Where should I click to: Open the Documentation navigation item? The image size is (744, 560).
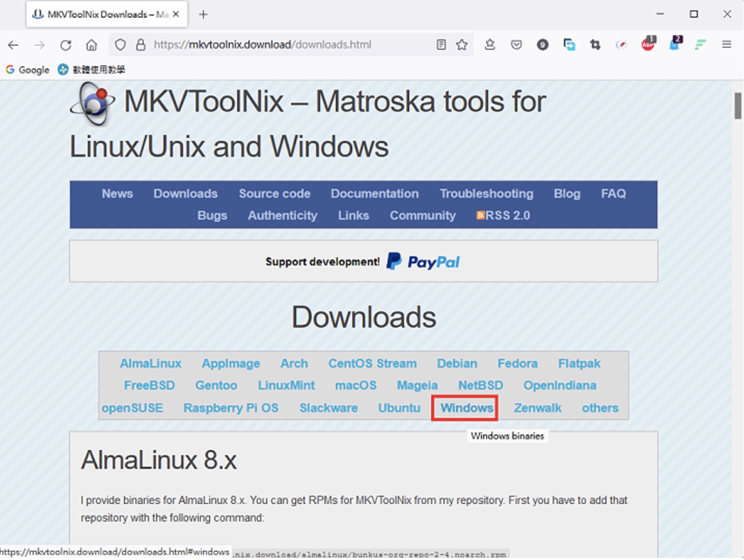pyautogui.click(x=375, y=194)
